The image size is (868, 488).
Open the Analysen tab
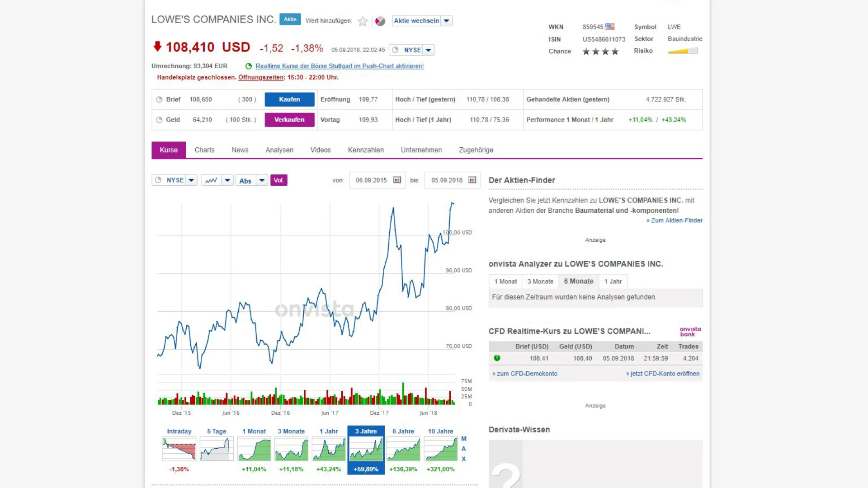click(279, 150)
